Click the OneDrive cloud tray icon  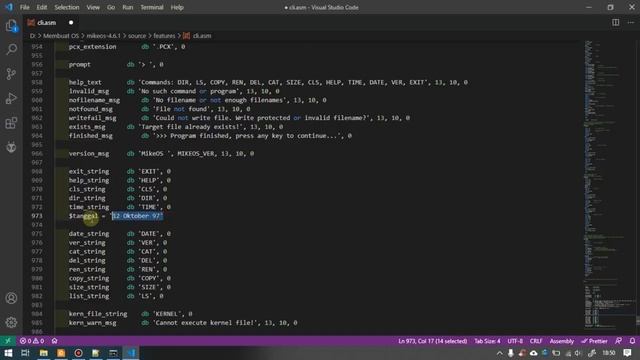click(x=533, y=353)
